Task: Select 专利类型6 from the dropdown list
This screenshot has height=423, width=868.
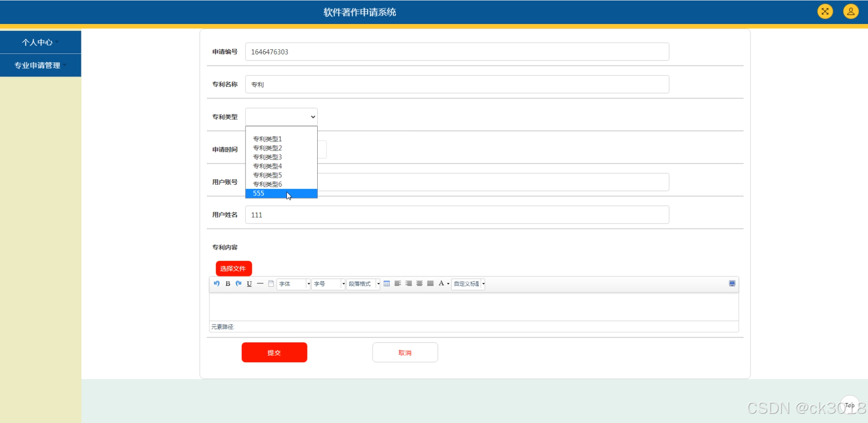Action: pyautogui.click(x=281, y=184)
